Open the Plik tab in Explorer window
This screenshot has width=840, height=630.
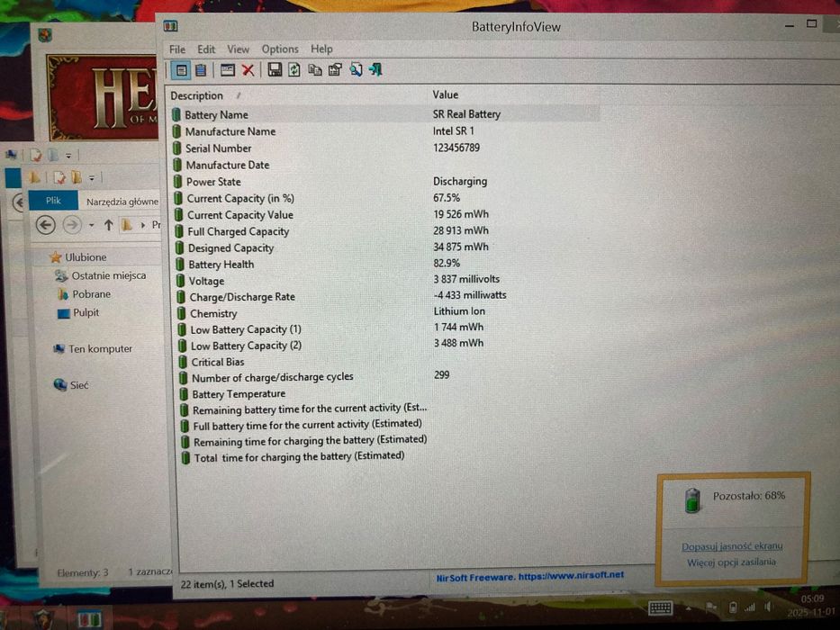point(53,201)
